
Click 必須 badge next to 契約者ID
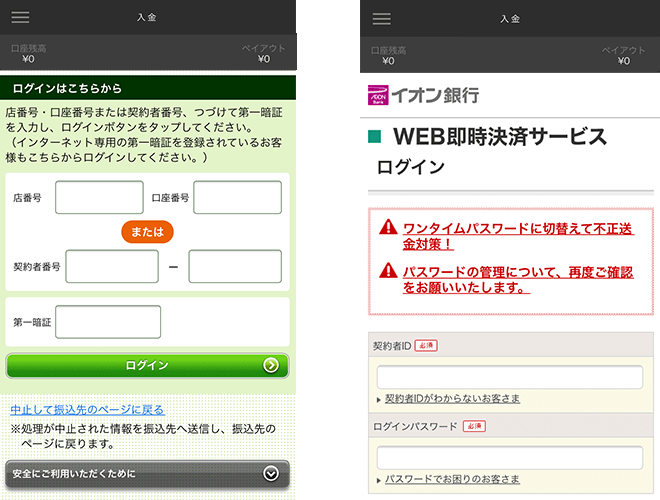pos(426,346)
